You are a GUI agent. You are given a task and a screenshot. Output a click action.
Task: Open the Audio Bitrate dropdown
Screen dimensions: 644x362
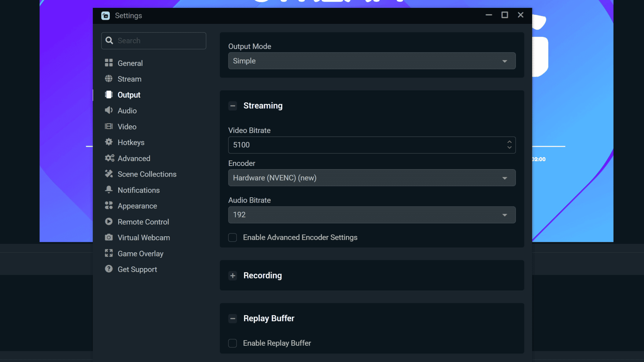coord(371,215)
